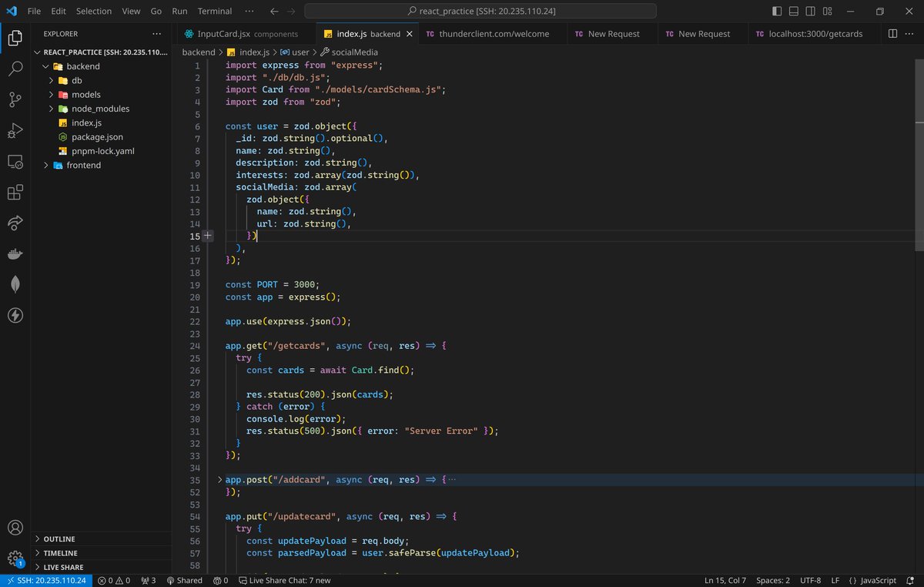Open the Remote Explorer icon
Viewport: 924px width, 587px height.
[15, 161]
